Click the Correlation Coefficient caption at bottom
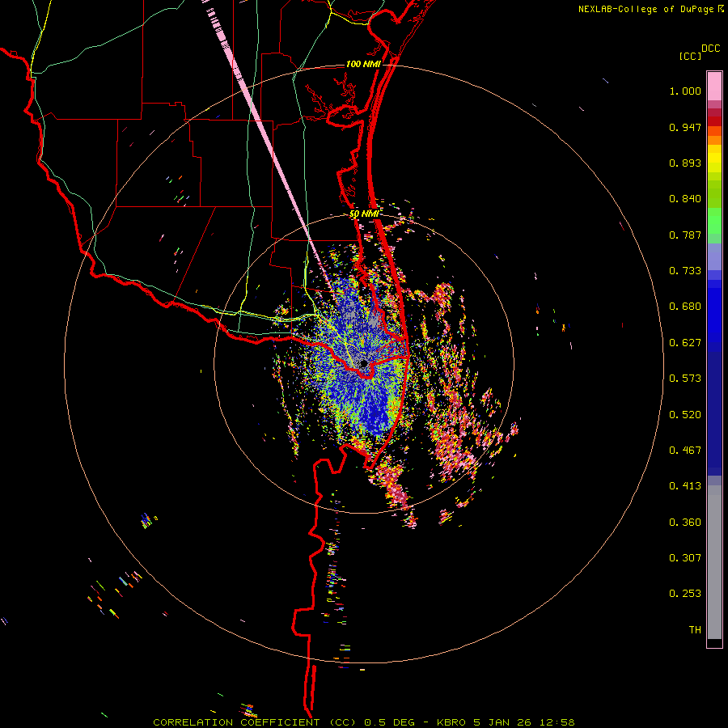Image resolution: width=728 pixels, height=728 pixels. pyautogui.click(x=363, y=722)
